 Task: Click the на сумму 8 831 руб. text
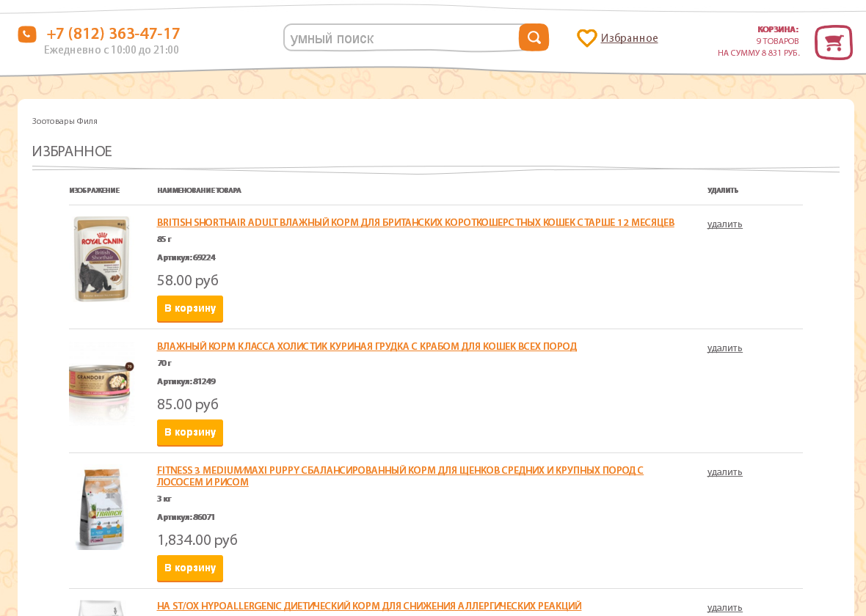coord(758,53)
